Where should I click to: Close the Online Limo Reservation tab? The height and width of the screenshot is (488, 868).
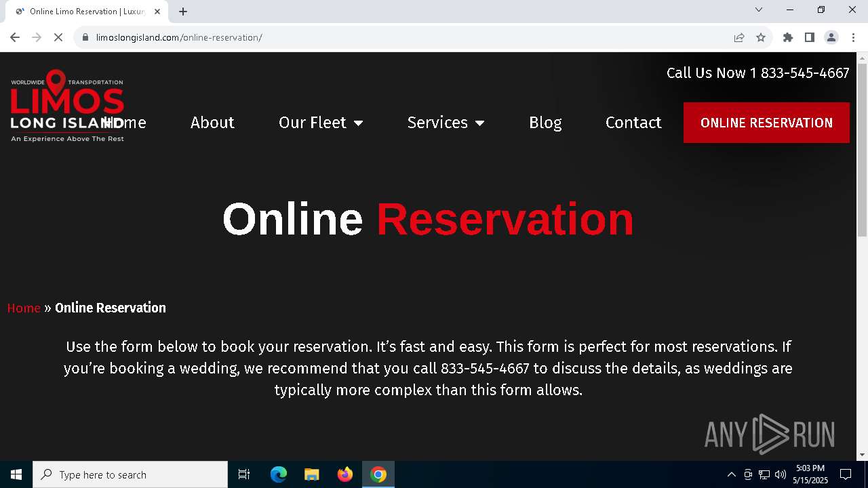coord(157,12)
